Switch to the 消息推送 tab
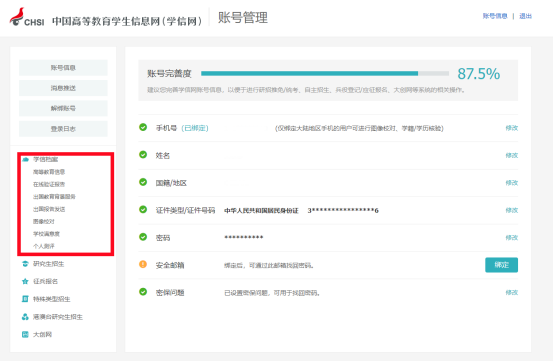Image resolution: width=553 pixels, height=361 pixels. (x=63, y=88)
